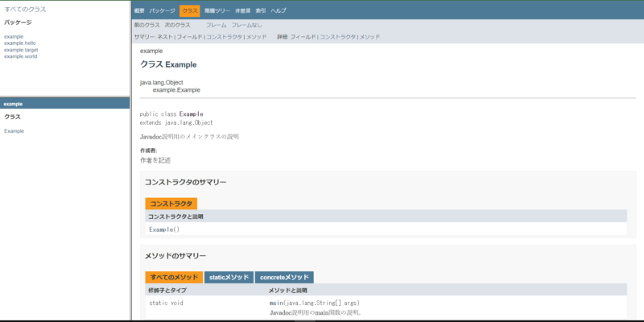Open 階層ツリー class hierarchy page
Screen dimensions: 644x322
[217, 10]
